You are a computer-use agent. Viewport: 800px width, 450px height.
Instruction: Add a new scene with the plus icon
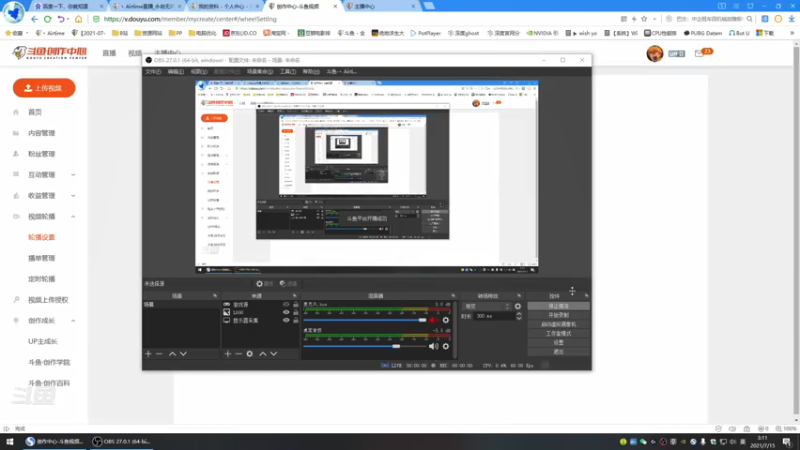pyautogui.click(x=148, y=354)
